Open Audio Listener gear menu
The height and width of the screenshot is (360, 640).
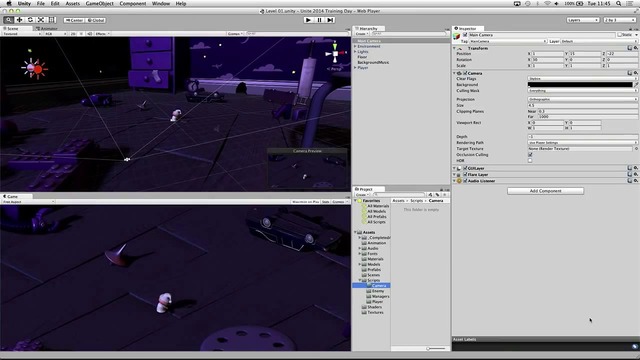636,180
